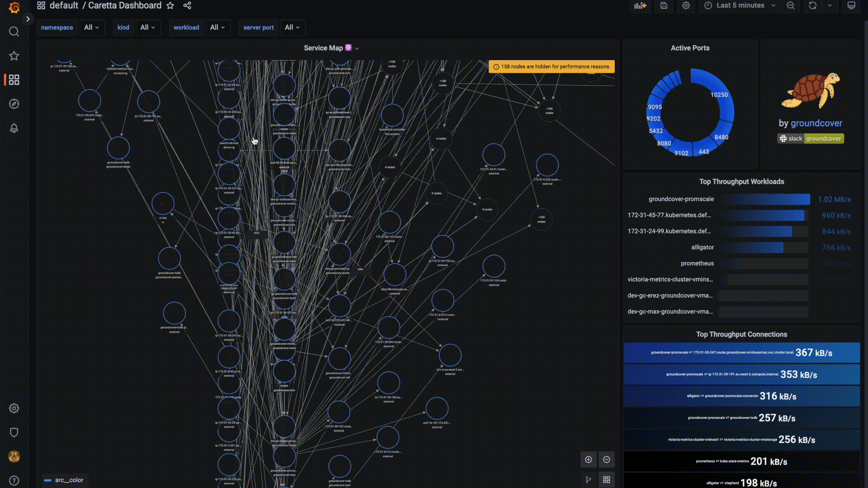Click the groundcover-promscale throughput bar
The image size is (868, 488).
click(765, 199)
